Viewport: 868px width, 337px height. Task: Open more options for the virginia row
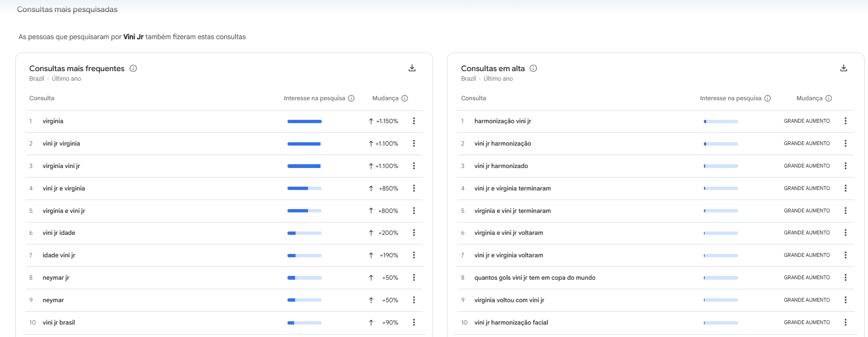414,121
